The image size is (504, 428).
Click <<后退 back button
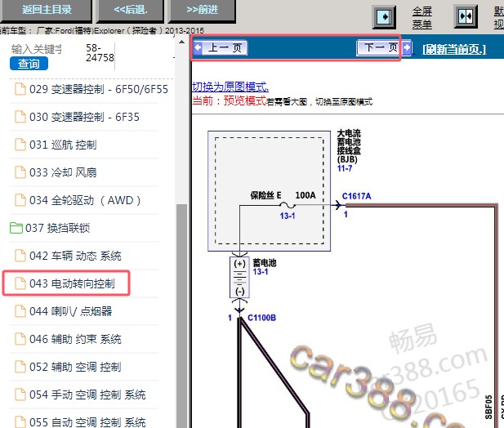click(130, 11)
